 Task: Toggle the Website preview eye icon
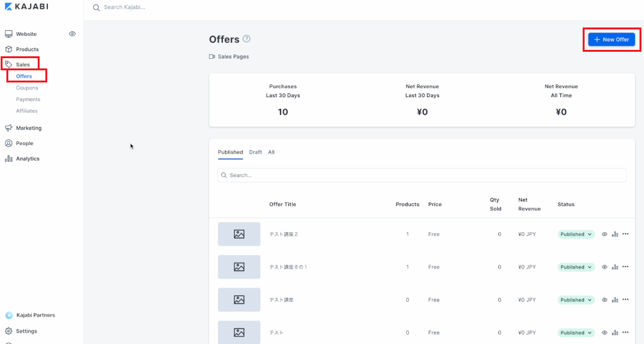(x=72, y=34)
